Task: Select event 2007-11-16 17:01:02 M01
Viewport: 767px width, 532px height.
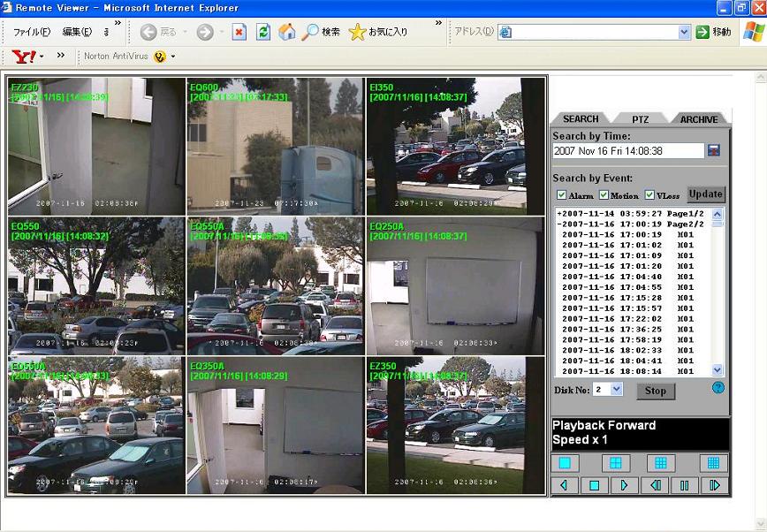Action: (628, 245)
